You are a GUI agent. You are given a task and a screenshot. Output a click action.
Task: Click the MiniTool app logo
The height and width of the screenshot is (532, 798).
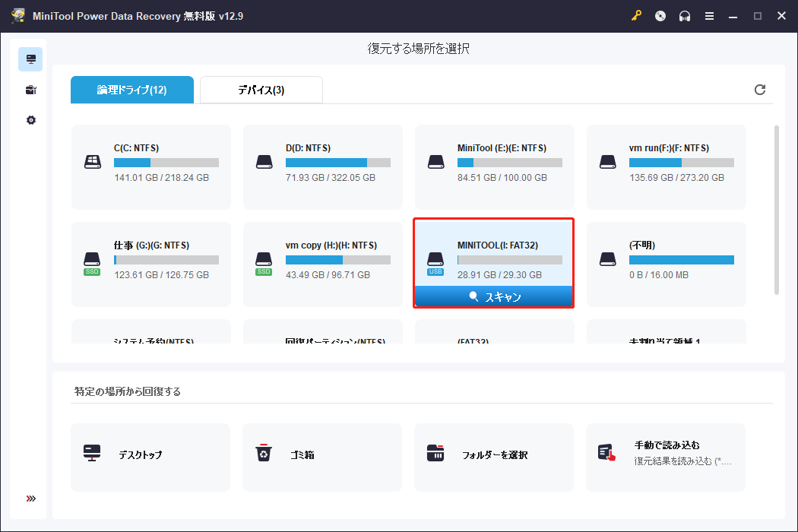17,16
